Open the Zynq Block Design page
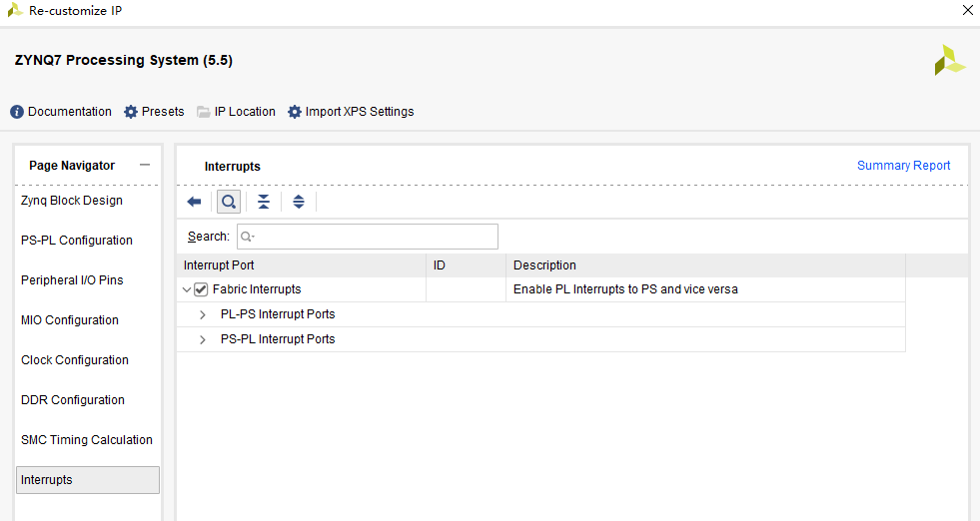Viewport: 980px width, 521px height. point(72,201)
